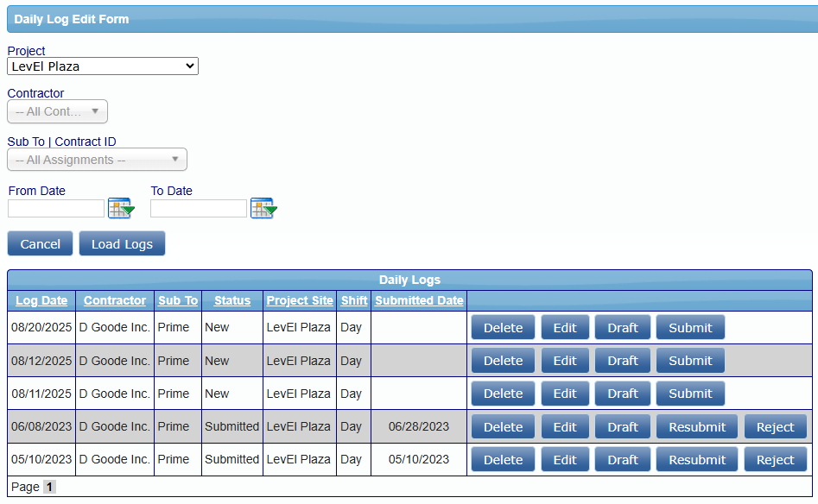Click the Sub To | Contract ID label
Screen dimensions: 818x504
tap(61, 142)
